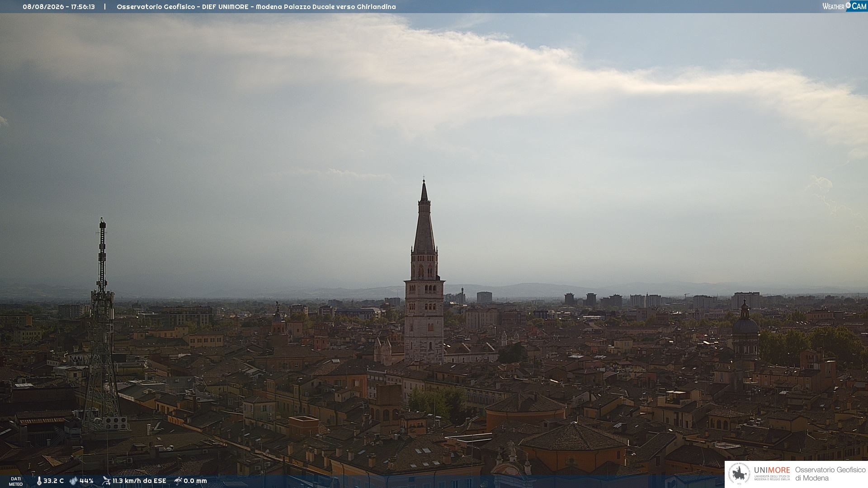The image size is (868, 488).
Task: Click the thermometer temperature icon
Action: 39,481
